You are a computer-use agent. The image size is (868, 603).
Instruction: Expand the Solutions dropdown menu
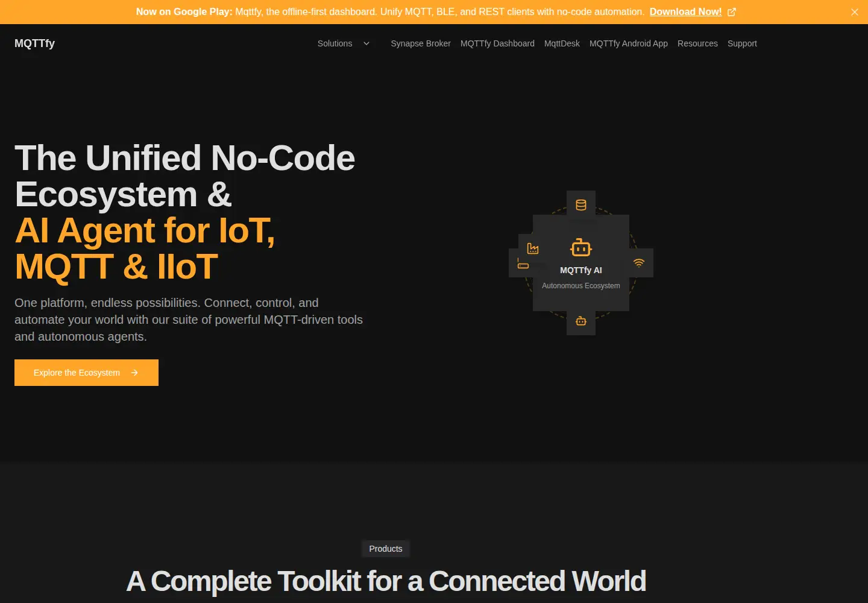344,43
